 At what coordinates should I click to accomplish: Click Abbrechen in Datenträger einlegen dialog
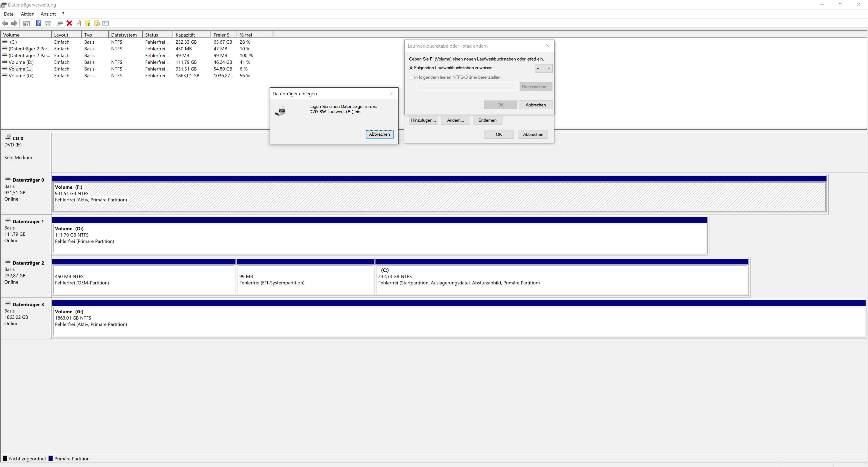(379, 134)
